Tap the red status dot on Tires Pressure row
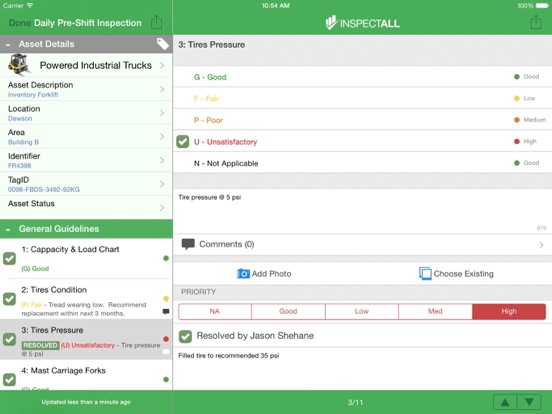Image resolution: width=552 pixels, height=414 pixels. click(x=166, y=339)
